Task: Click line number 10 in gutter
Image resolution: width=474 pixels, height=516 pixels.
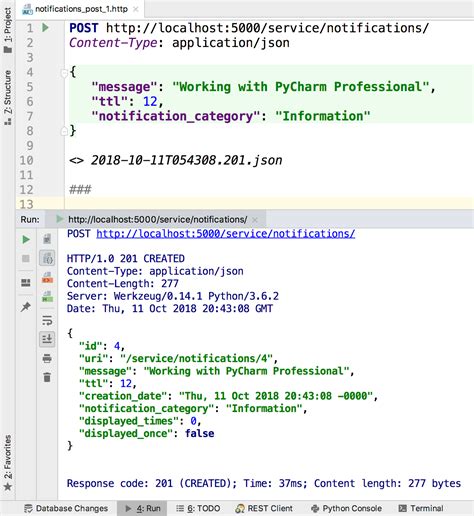Action: click(26, 160)
